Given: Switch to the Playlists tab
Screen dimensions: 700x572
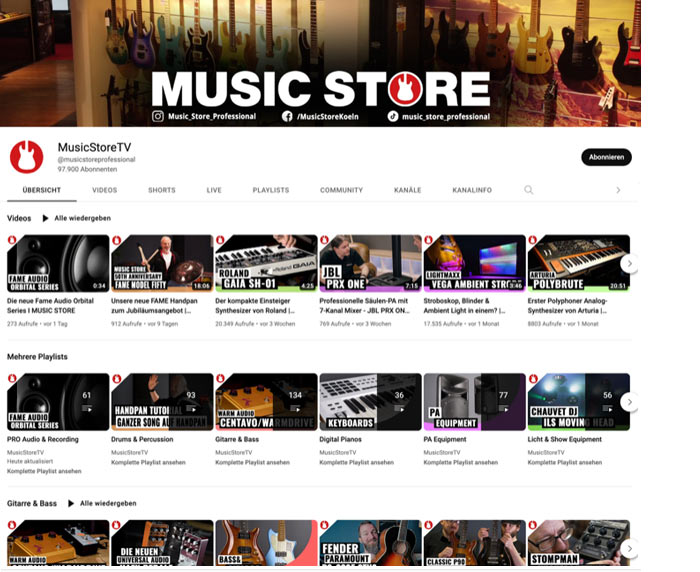Looking at the screenshot, I should click(x=271, y=190).
